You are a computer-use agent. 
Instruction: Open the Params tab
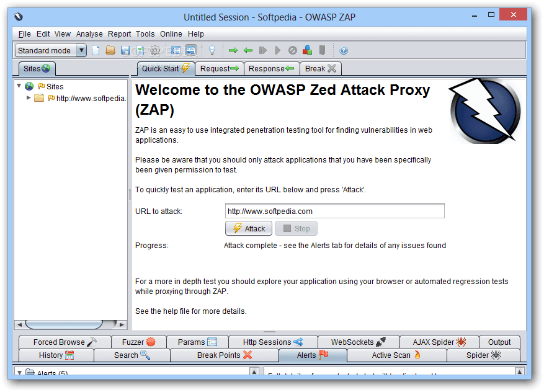coord(197,342)
